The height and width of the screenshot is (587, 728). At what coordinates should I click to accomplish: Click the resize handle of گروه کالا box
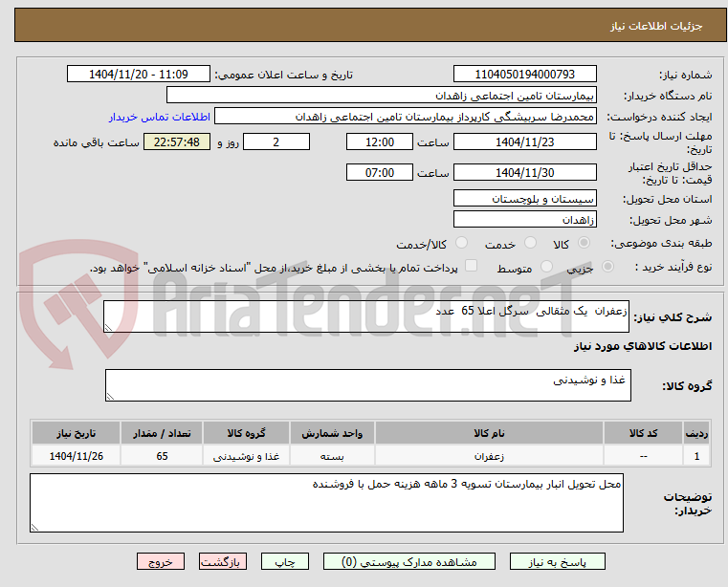tap(110, 397)
